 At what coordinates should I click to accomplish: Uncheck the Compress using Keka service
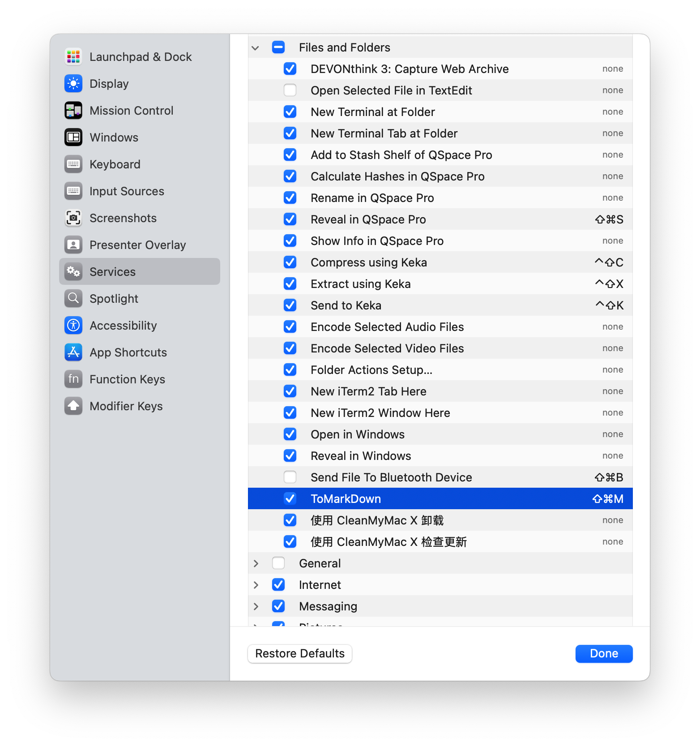click(290, 262)
